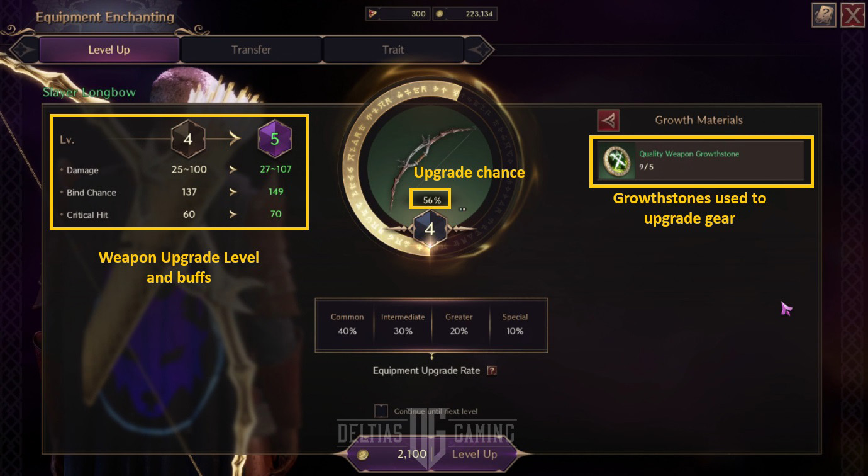Open the Trait tab
This screenshot has width=868, height=476.
coord(393,50)
